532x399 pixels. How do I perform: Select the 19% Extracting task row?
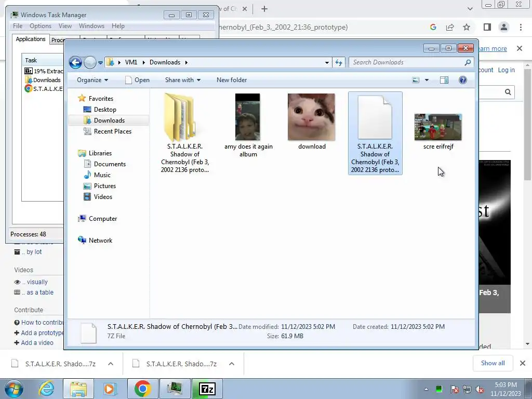pos(44,71)
